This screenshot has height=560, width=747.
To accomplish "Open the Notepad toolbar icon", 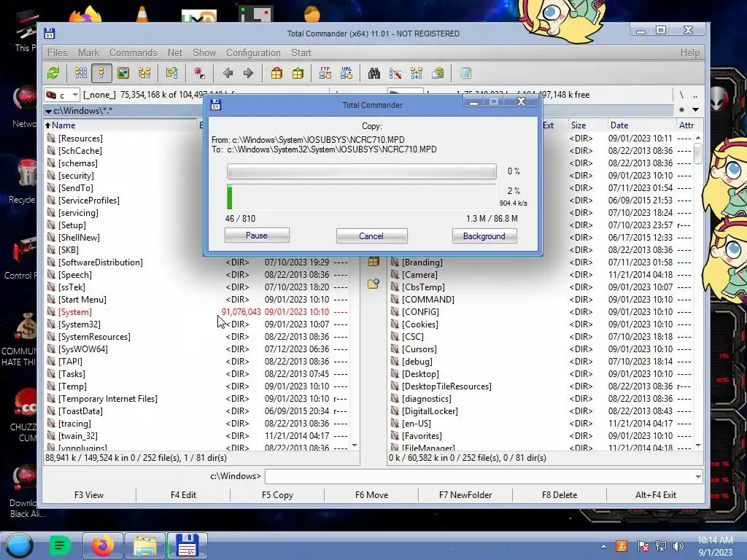I will [x=465, y=73].
